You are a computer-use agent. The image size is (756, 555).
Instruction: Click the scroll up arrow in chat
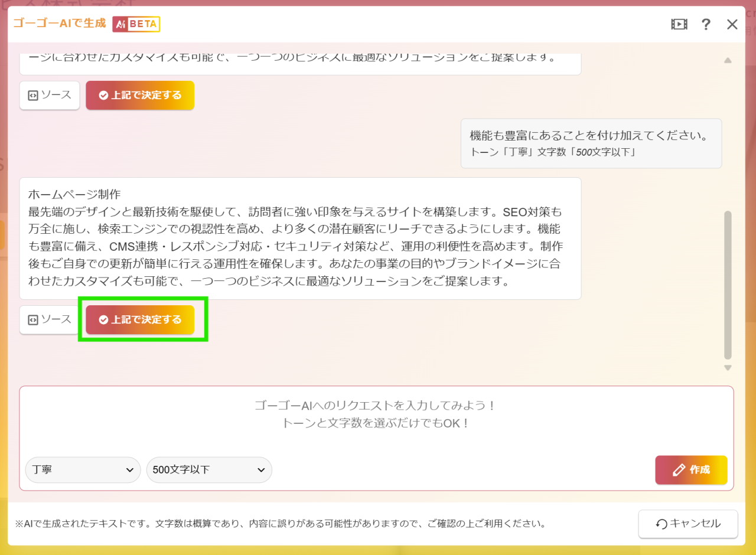point(728,60)
